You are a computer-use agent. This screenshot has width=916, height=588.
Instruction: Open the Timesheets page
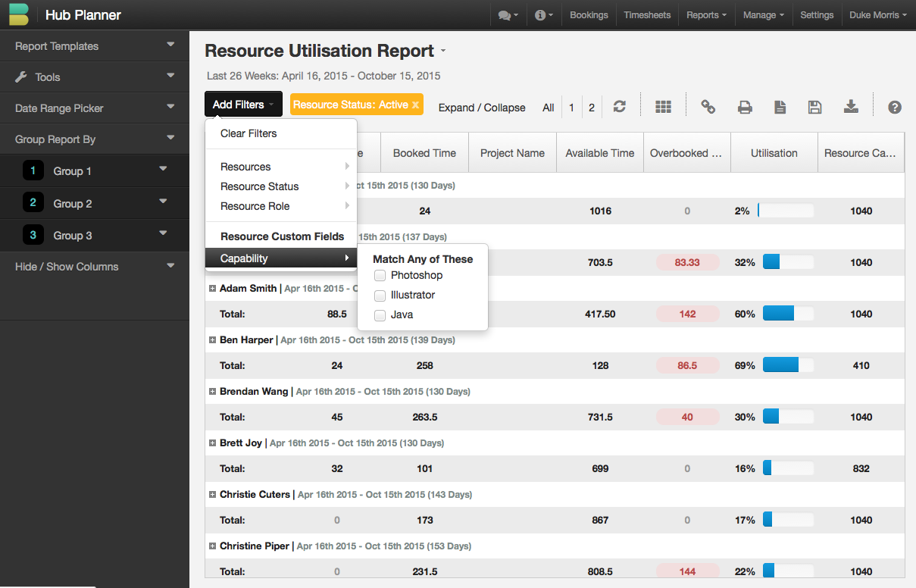click(647, 15)
